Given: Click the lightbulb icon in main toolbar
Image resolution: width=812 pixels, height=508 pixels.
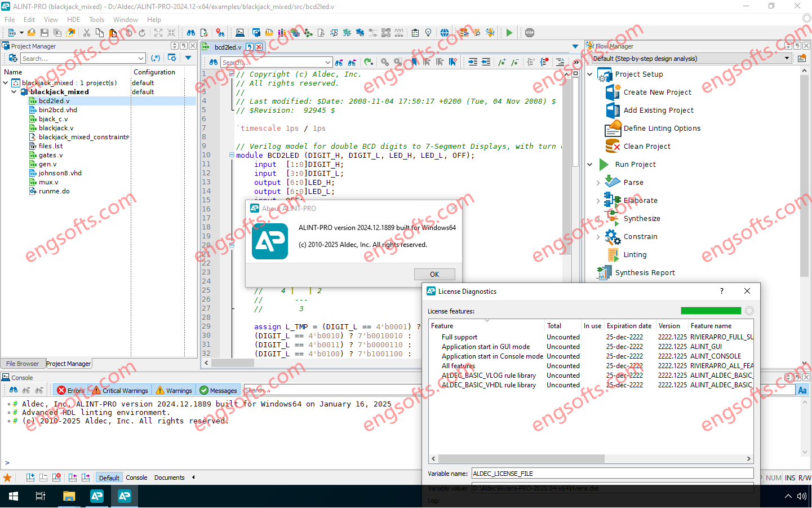Looking at the screenshot, I should point(428,33).
